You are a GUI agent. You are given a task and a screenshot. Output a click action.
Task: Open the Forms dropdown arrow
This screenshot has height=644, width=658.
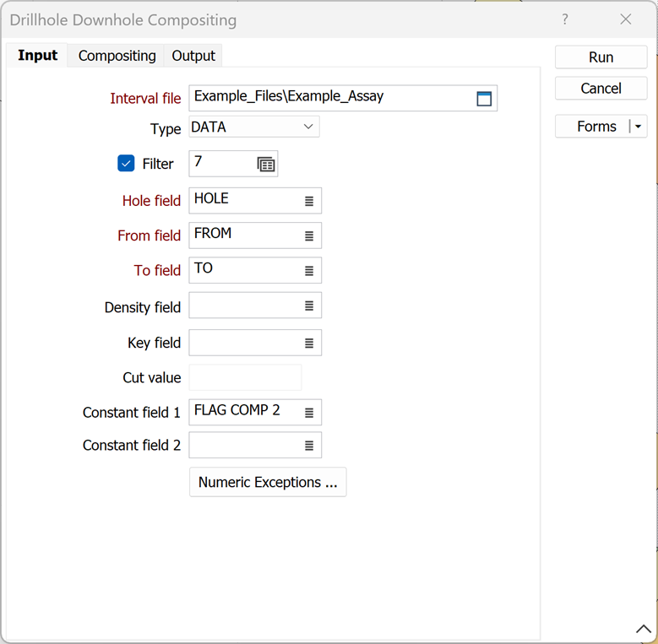pos(638,127)
